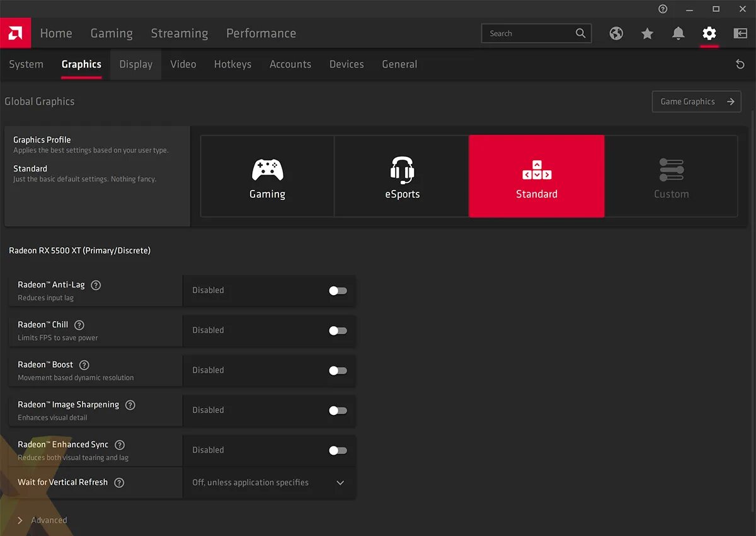Open the web browser globe icon
This screenshot has width=756, height=536.
[616, 33]
